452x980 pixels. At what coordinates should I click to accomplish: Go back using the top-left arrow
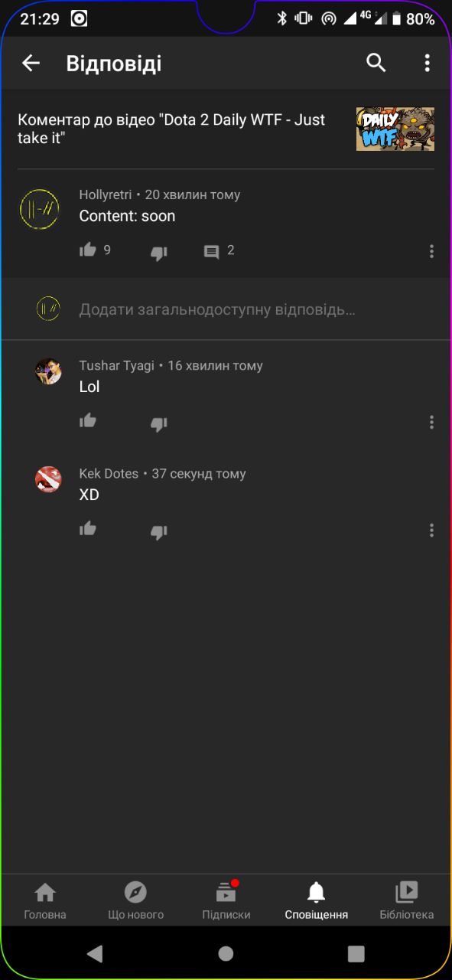pyautogui.click(x=31, y=64)
